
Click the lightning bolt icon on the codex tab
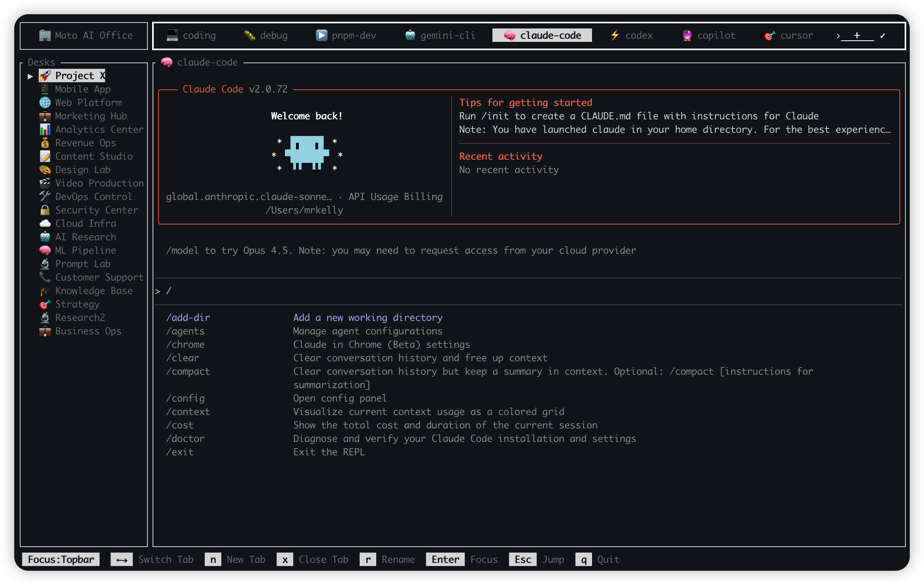point(615,35)
